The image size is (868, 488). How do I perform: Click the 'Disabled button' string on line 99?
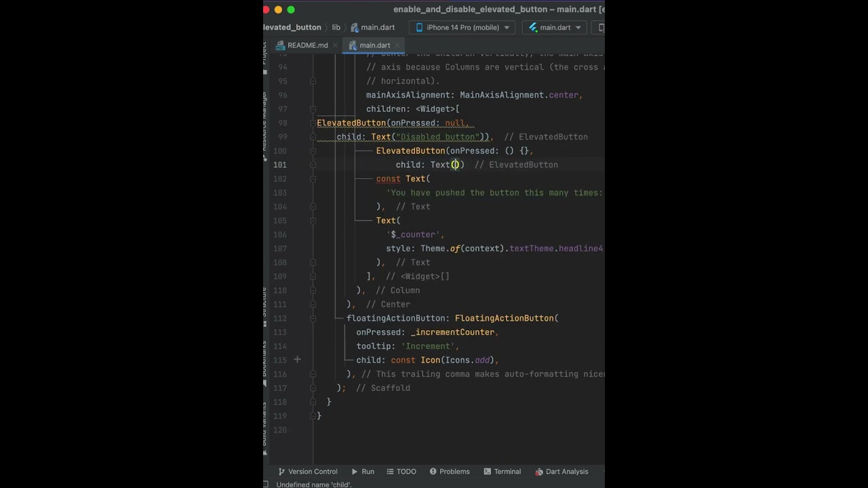tap(437, 137)
